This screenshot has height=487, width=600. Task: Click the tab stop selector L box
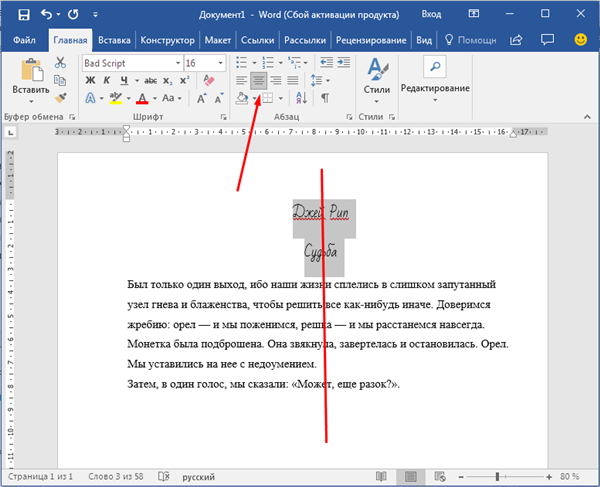pos(10,132)
